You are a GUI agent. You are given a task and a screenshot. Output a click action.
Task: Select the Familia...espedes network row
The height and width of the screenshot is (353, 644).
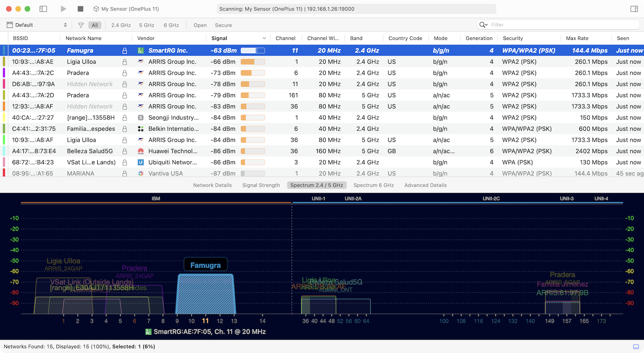(x=322, y=129)
